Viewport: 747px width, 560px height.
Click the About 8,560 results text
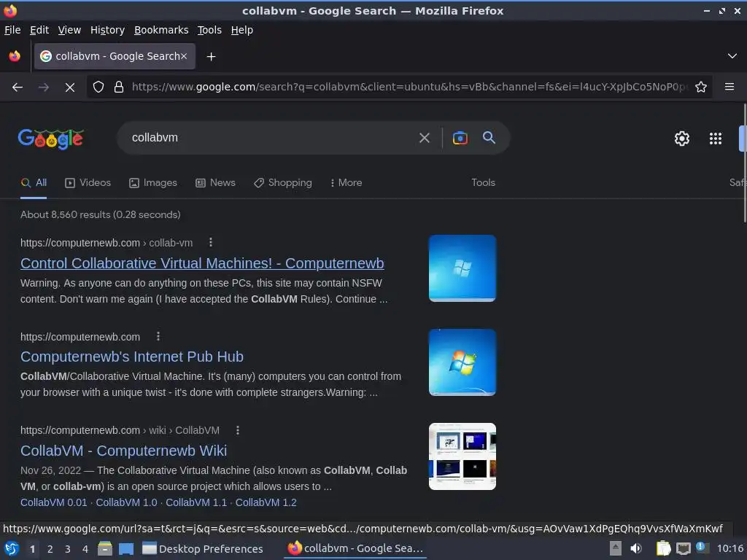[101, 215]
